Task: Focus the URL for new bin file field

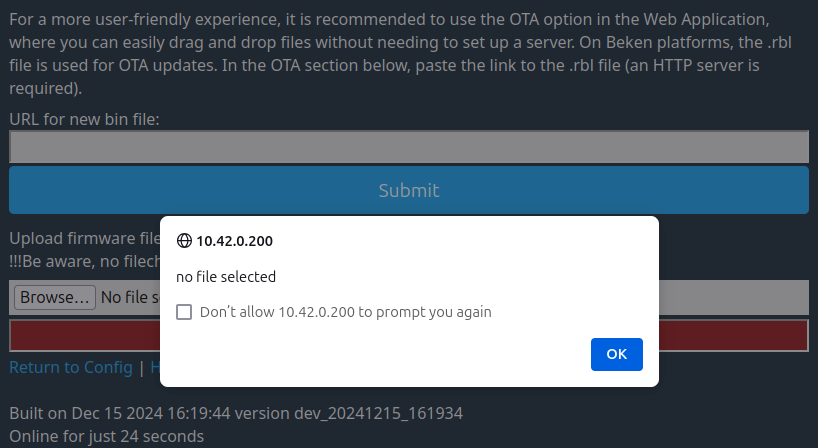Action: pos(409,147)
